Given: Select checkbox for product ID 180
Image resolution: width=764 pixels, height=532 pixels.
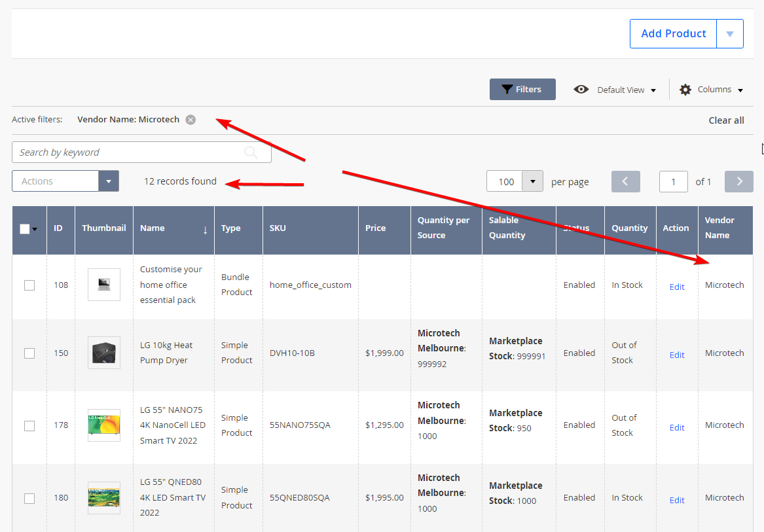Looking at the screenshot, I should (x=29, y=499).
